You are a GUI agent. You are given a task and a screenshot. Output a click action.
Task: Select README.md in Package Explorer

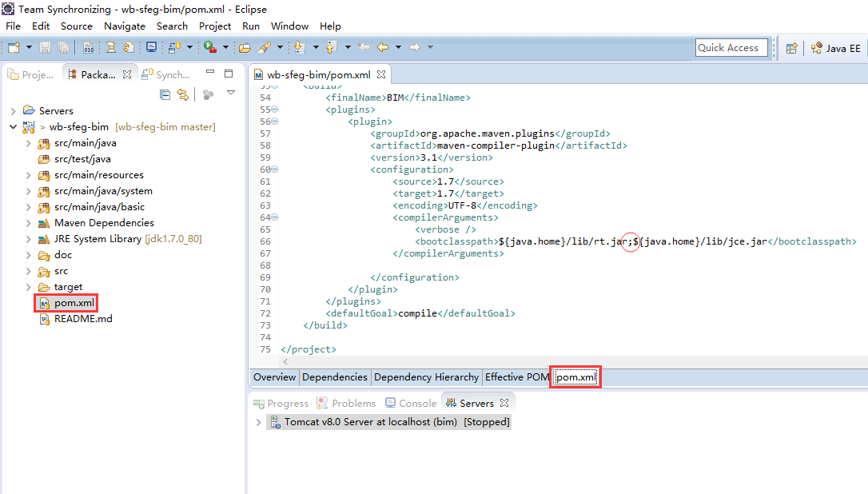pyautogui.click(x=76, y=319)
